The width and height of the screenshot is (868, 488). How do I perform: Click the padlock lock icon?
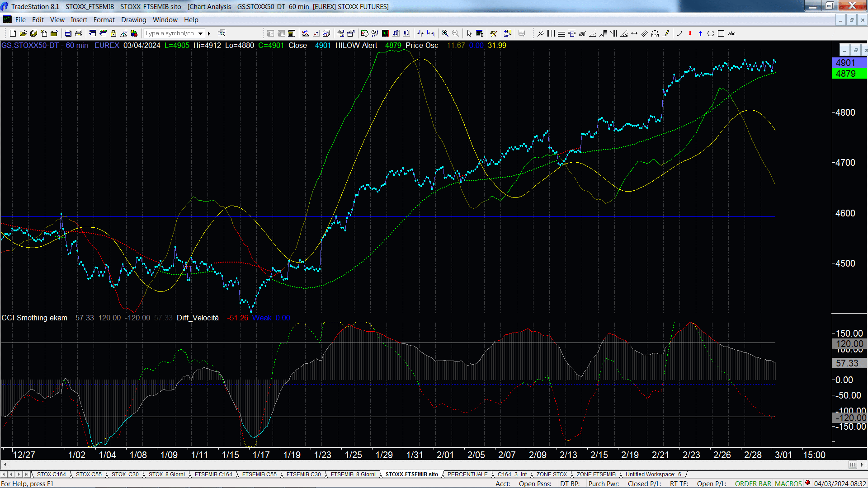pyautogui.click(x=113, y=33)
